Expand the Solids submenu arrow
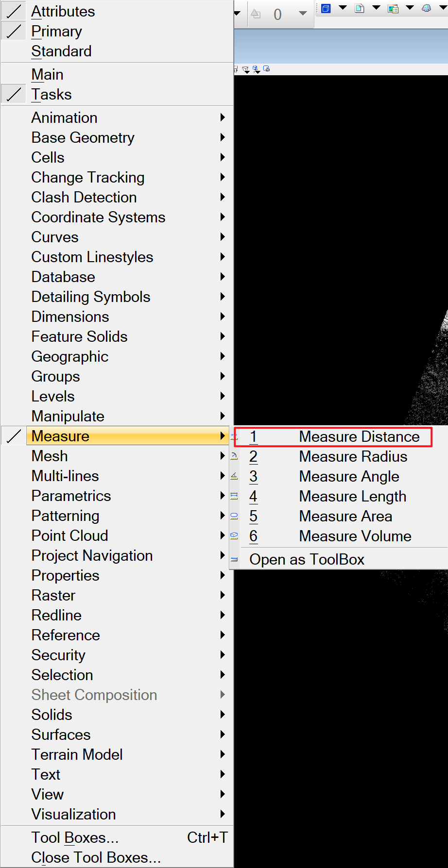The image size is (448, 868). (223, 715)
